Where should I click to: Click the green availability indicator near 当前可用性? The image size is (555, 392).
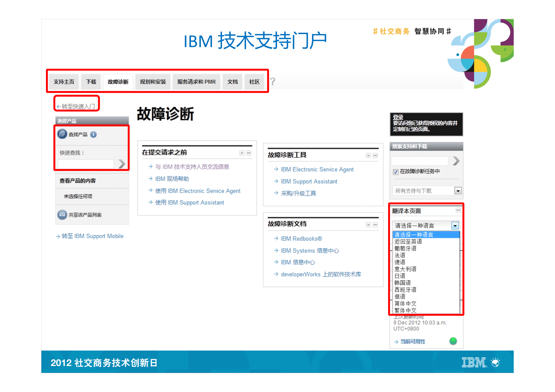coord(453,341)
